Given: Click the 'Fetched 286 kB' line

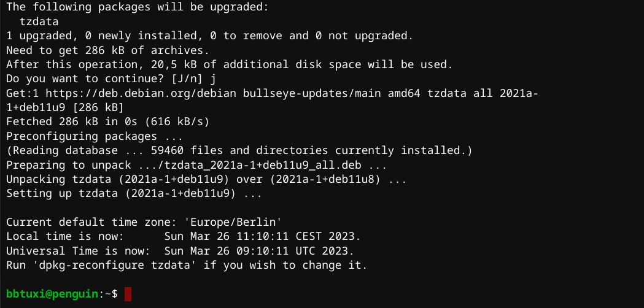Looking at the screenshot, I should (x=108, y=121).
